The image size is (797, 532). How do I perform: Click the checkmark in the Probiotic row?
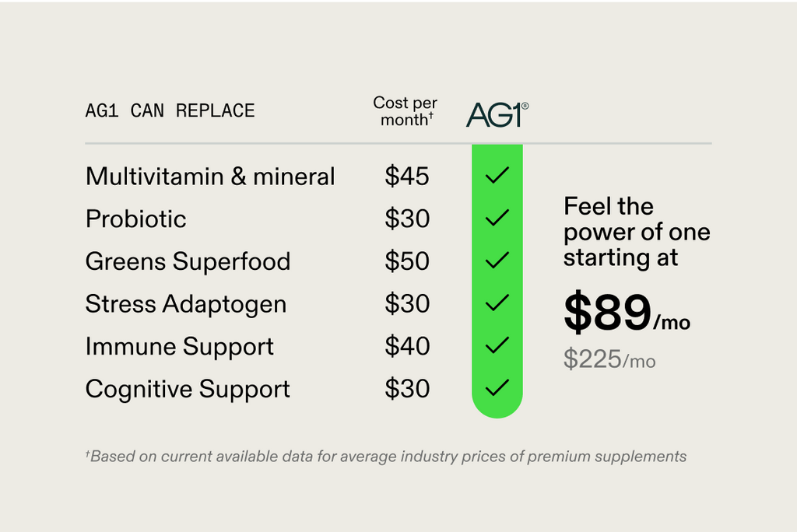coord(497,218)
